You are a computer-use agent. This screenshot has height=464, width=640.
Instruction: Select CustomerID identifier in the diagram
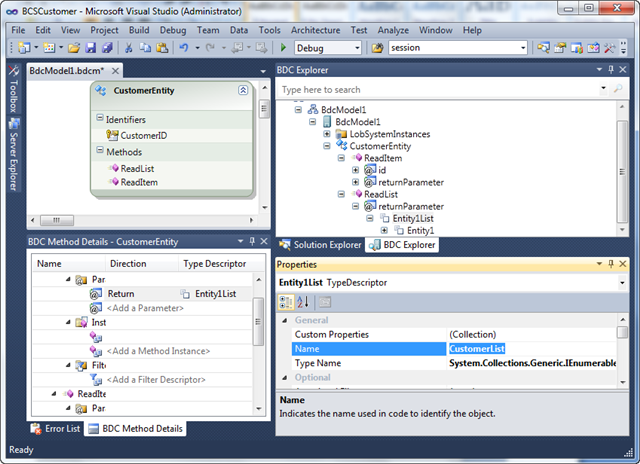[x=143, y=135]
